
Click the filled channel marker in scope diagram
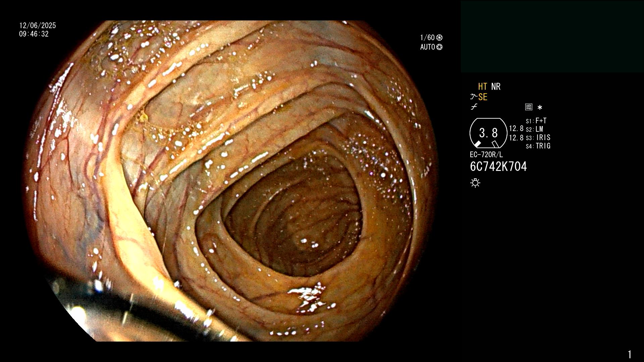click(477, 144)
